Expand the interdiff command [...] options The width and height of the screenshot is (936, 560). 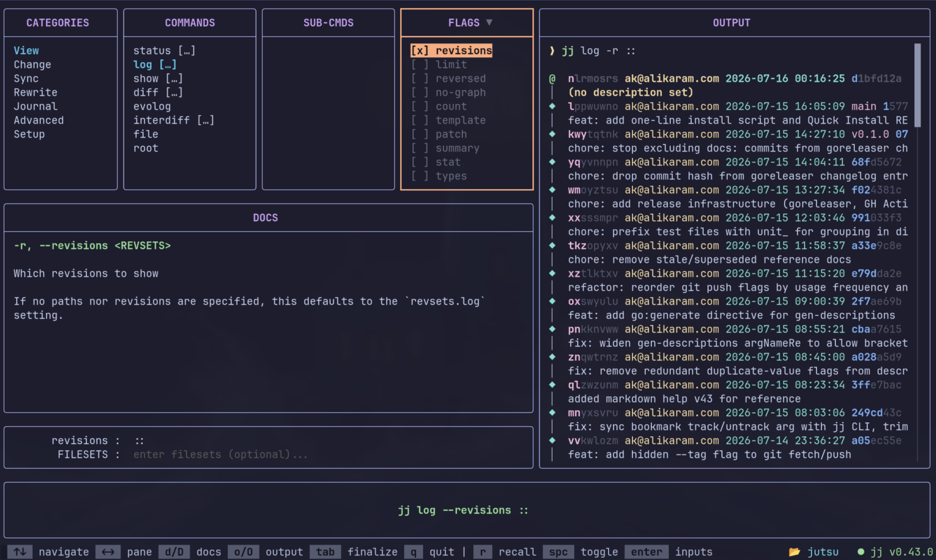(206, 120)
